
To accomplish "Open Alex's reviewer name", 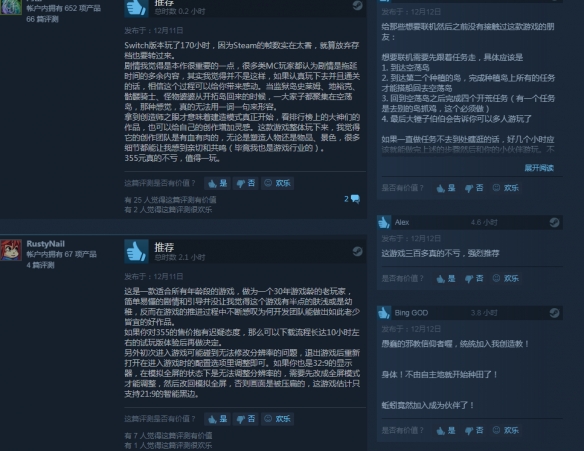I will [402, 222].
